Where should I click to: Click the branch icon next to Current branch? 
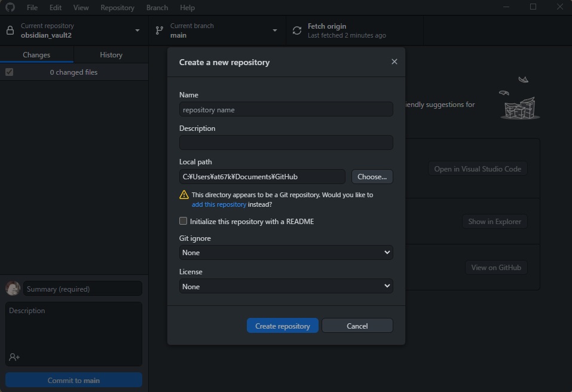(160, 30)
